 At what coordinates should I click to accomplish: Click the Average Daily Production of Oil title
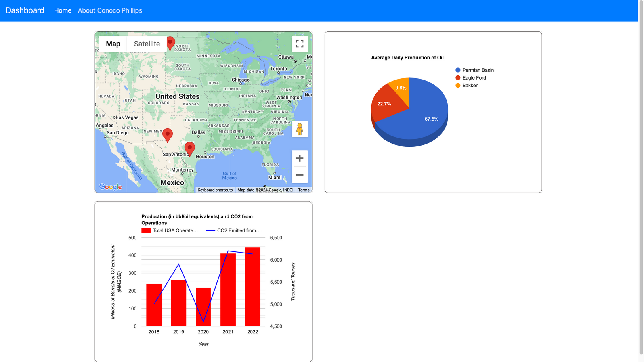click(407, 58)
